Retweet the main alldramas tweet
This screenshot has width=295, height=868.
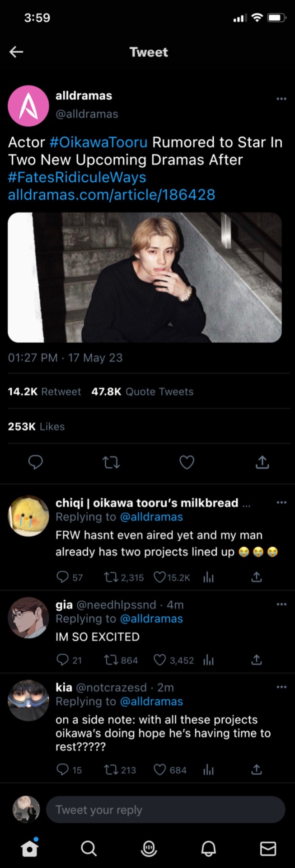(111, 462)
